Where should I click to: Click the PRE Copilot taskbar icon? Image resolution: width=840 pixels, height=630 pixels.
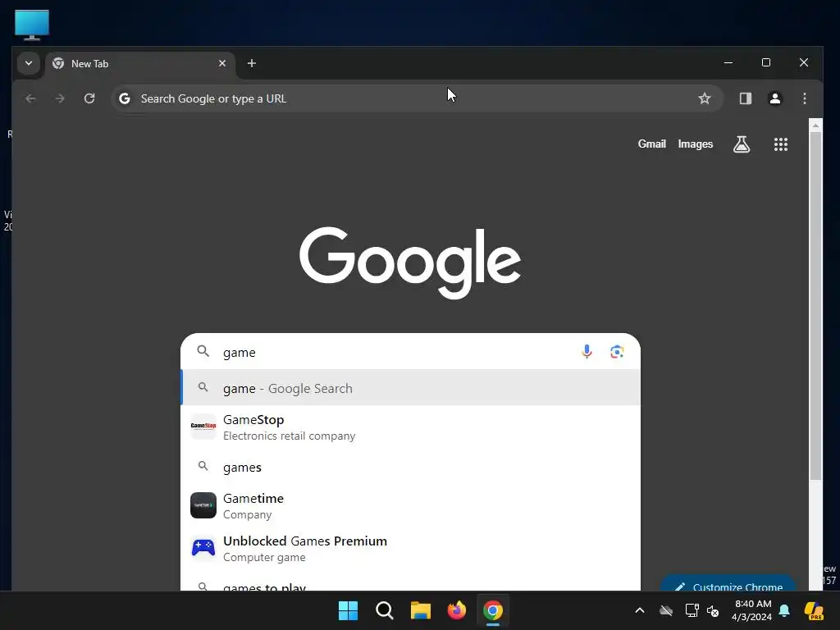point(814,610)
